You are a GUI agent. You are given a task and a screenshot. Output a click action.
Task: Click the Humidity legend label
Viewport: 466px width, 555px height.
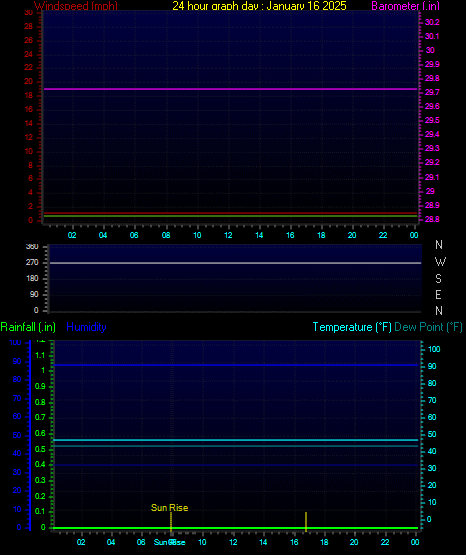pyautogui.click(x=86, y=327)
